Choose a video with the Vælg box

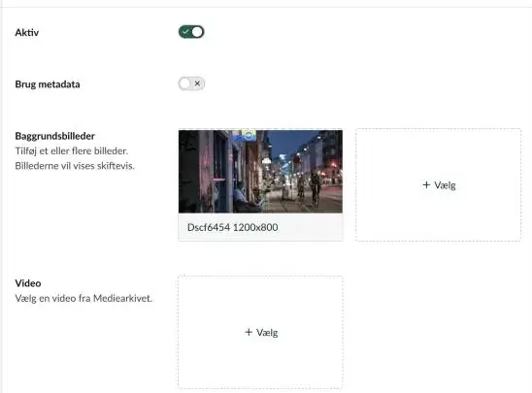click(260, 332)
